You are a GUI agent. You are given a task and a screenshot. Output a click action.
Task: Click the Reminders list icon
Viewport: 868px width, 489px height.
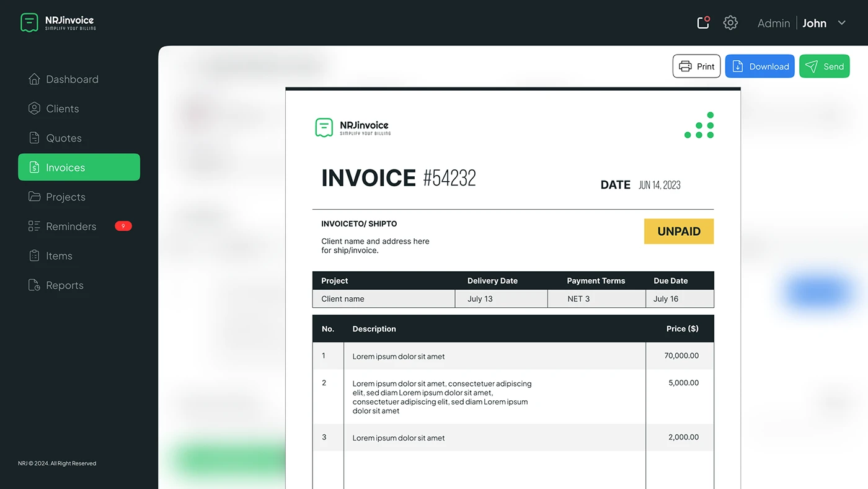coord(34,227)
